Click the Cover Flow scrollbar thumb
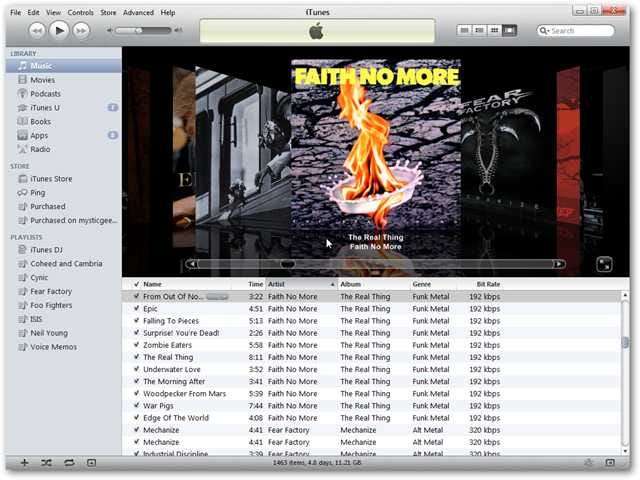This screenshot has width=640, height=480. pos(287,264)
